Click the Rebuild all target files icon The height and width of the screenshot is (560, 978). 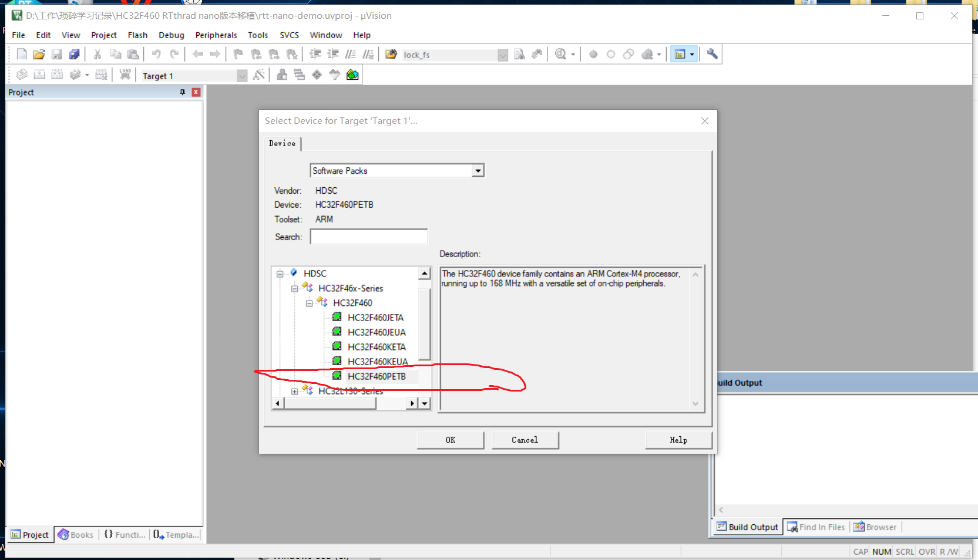click(57, 75)
